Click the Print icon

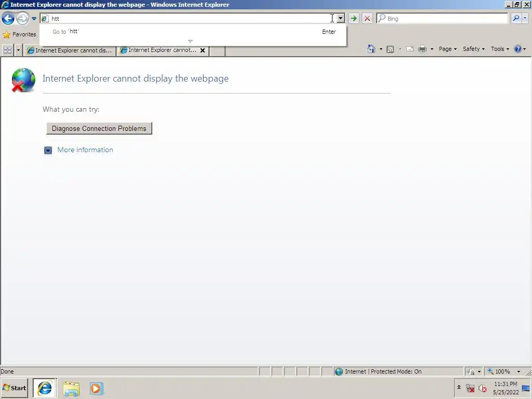pyautogui.click(x=422, y=49)
